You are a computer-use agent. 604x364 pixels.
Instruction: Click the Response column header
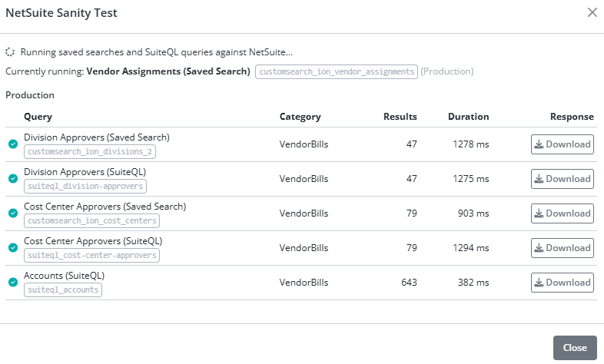(572, 117)
